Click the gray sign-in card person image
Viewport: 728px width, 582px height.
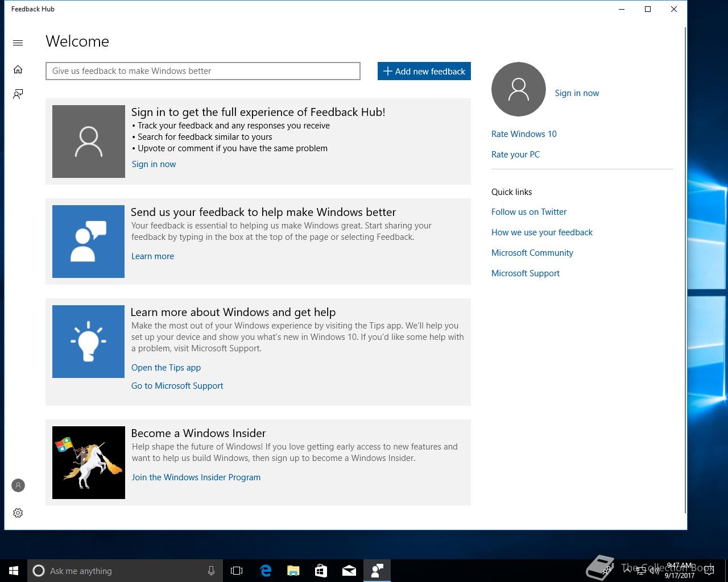tap(89, 142)
